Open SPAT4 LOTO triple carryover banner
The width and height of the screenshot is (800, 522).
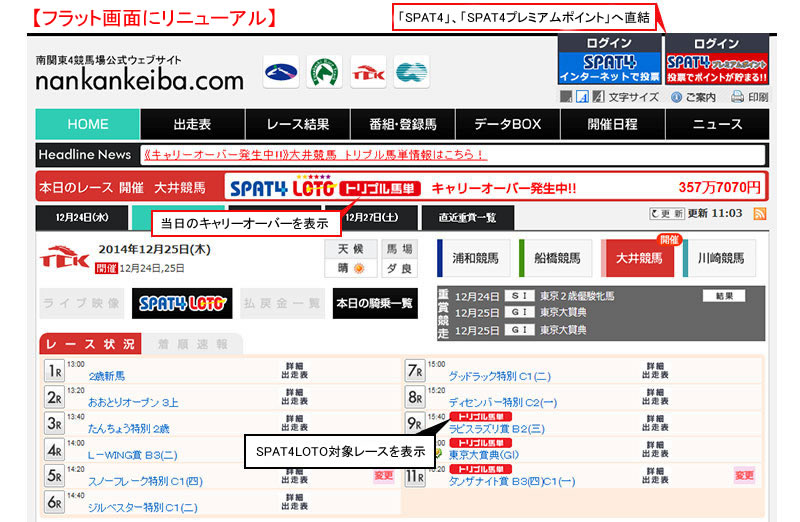[x=495, y=187]
